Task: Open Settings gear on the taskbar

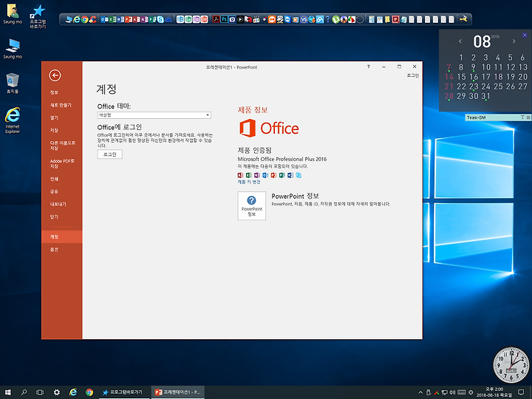Action: click(x=57, y=392)
